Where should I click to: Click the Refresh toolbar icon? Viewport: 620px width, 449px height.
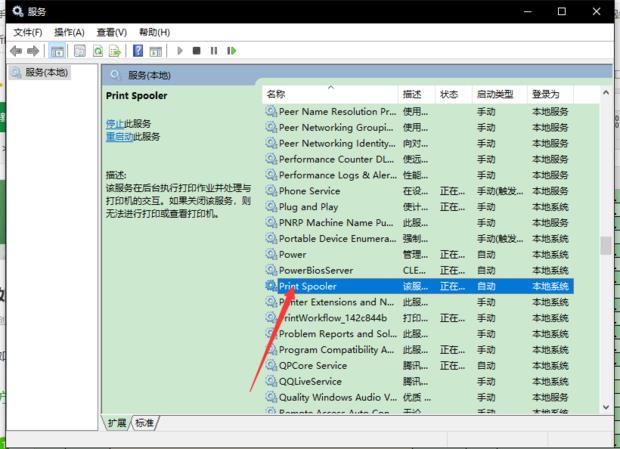click(99, 50)
